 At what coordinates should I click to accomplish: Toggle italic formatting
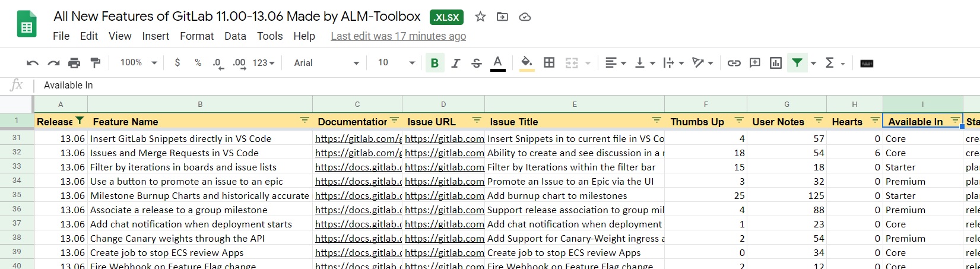(455, 63)
